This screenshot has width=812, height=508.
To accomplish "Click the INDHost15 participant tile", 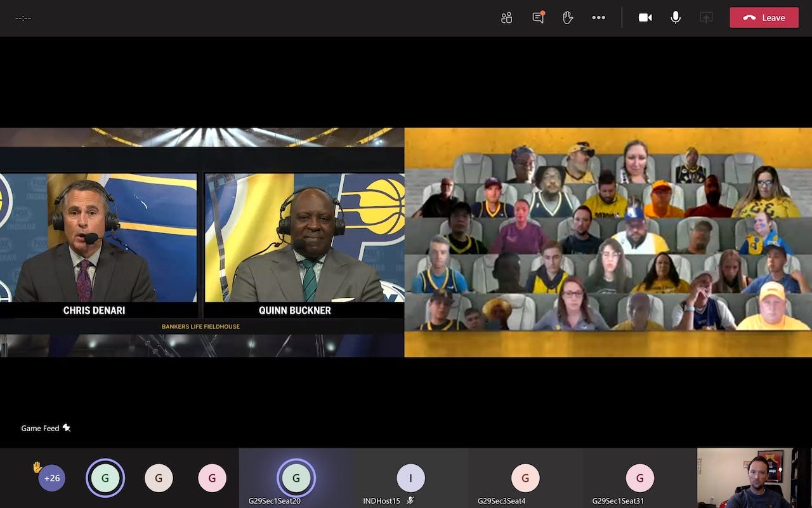I will tap(410, 478).
